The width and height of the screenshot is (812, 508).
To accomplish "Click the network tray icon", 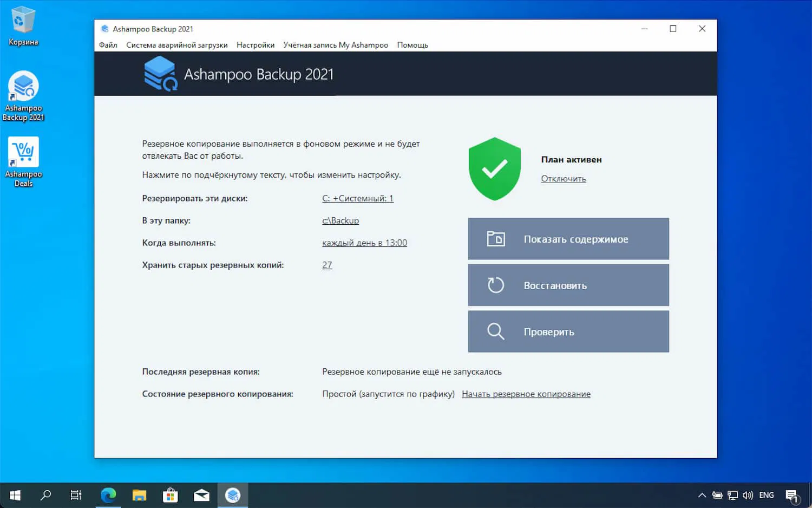I will tap(732, 495).
